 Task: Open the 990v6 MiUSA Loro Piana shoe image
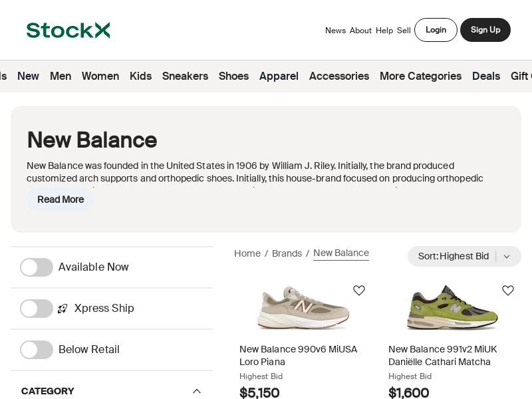point(303,307)
